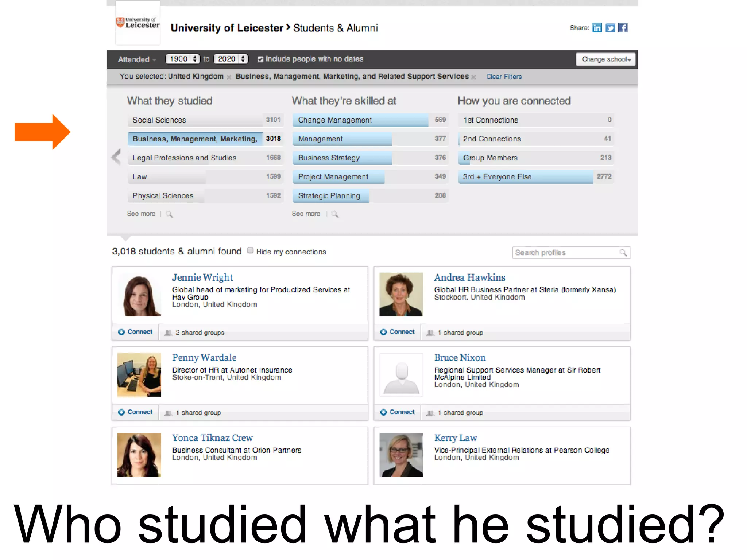Share page on Twitter icon
Image resolution: width=747 pixels, height=560 pixels.
coord(610,28)
